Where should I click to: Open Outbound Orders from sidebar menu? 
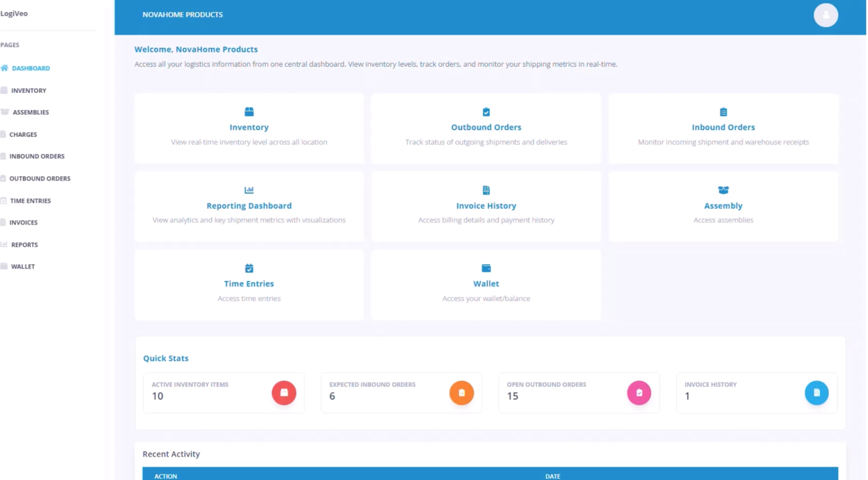click(40, 178)
